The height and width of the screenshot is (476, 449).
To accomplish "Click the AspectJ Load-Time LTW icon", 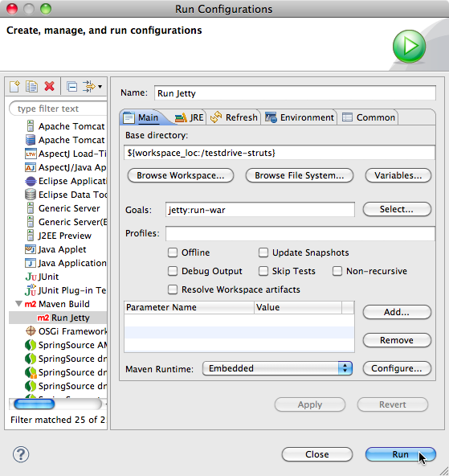I will [x=31, y=154].
